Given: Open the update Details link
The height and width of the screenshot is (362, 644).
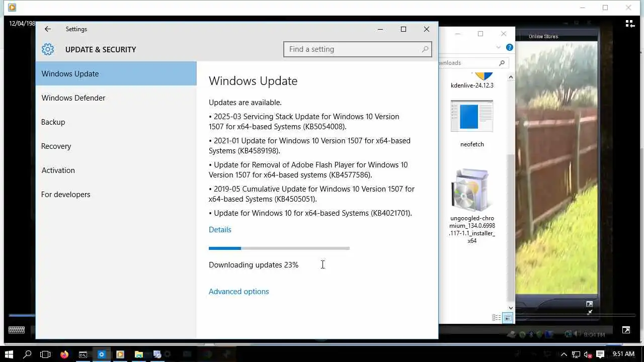Looking at the screenshot, I should (x=220, y=229).
